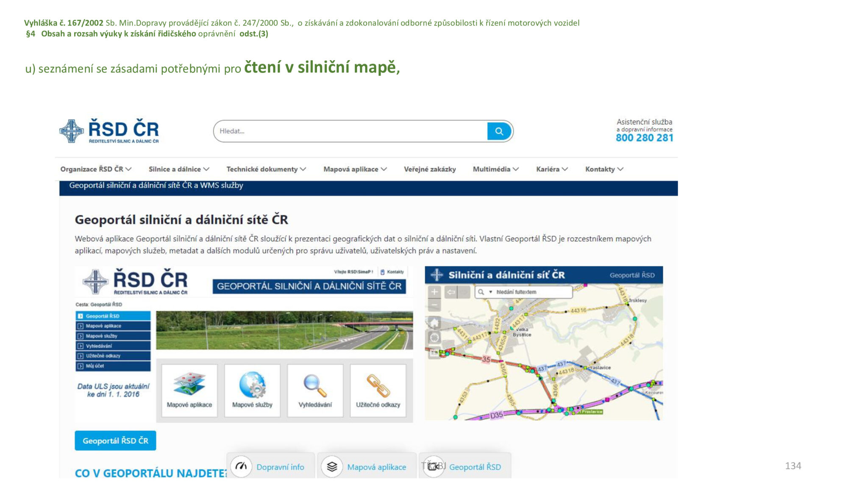Expand Kontakty menu

coord(604,169)
